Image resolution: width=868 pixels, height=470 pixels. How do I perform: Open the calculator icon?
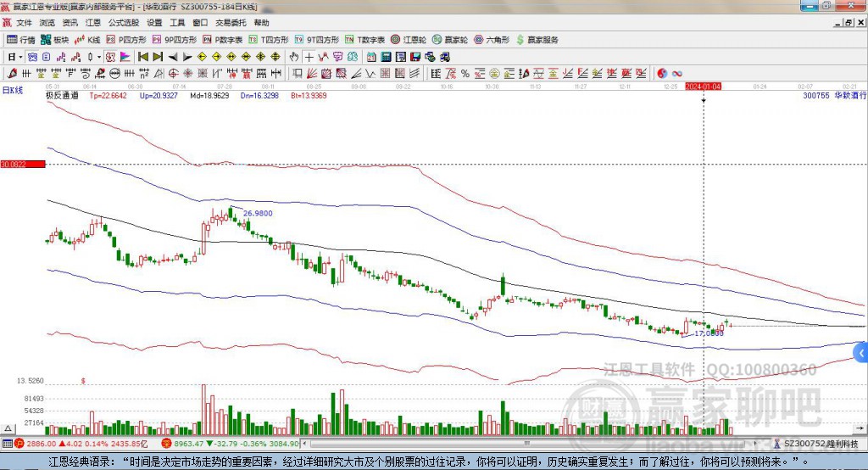(386, 57)
